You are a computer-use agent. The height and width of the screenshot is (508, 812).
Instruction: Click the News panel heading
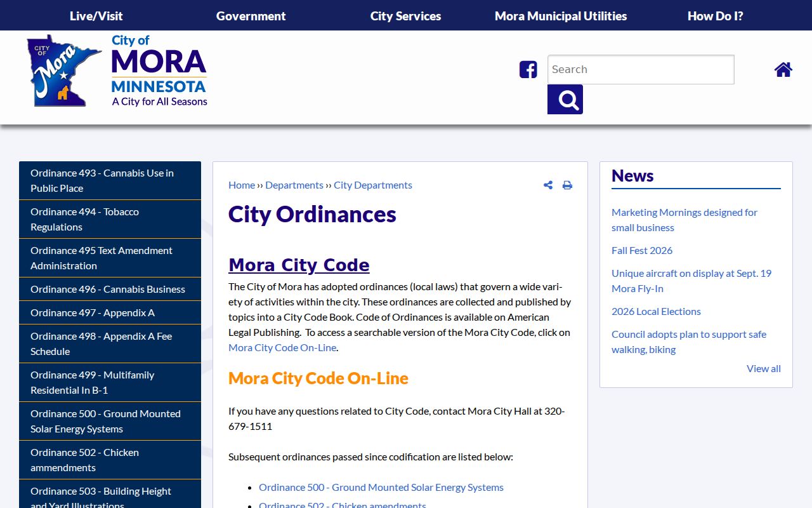(x=632, y=176)
